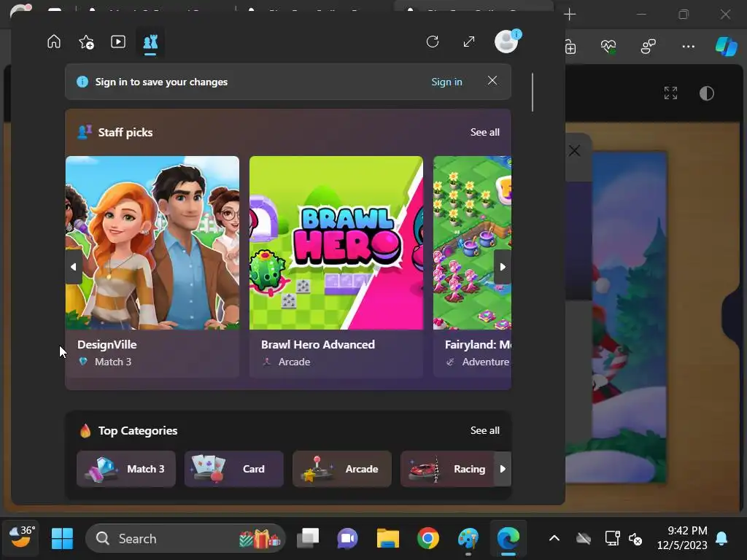Expand the games panel to full view
Screen dimensions: 747x560
pos(469,42)
